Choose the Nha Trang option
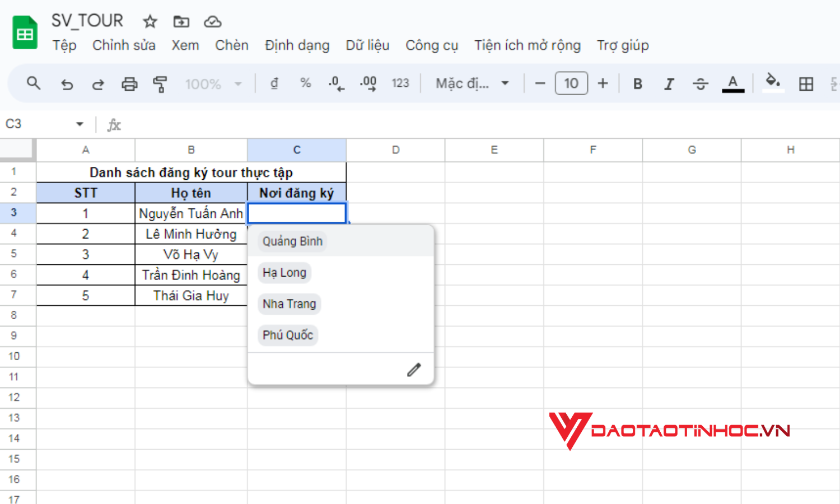 click(290, 304)
